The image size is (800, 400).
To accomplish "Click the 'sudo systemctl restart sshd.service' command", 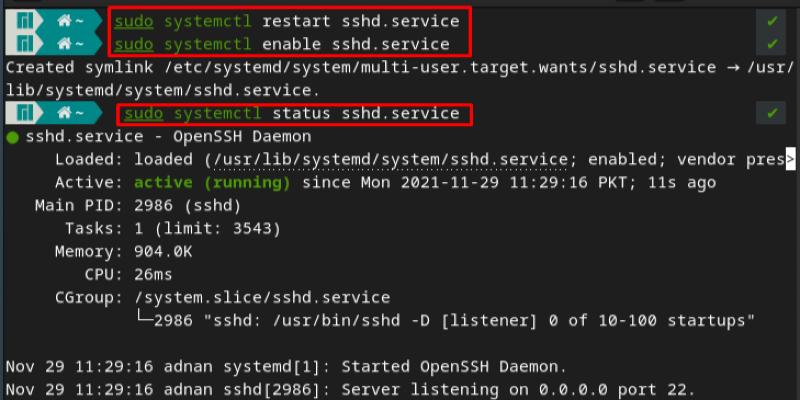I will (286, 21).
